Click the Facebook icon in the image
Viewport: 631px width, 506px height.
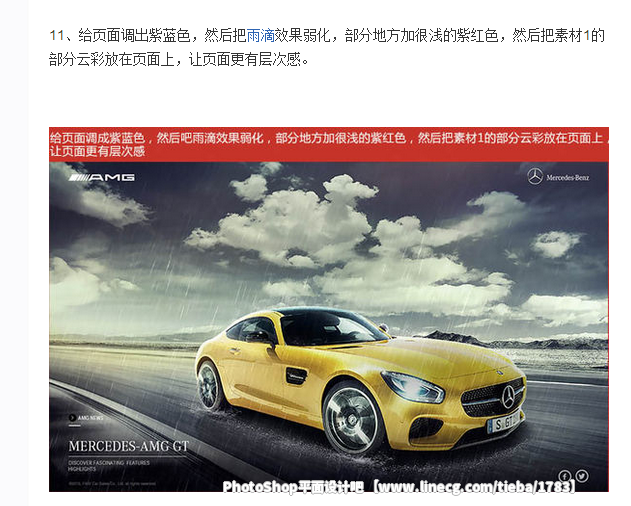pyautogui.click(x=565, y=476)
